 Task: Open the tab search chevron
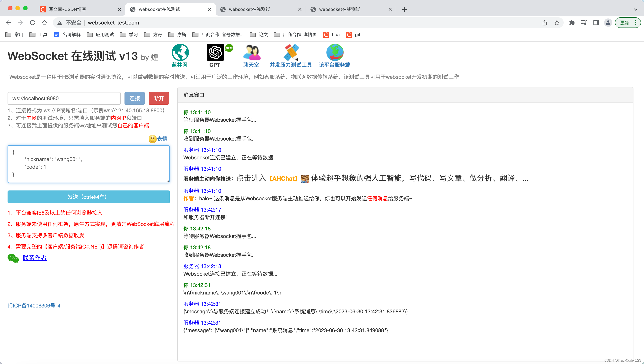pyautogui.click(x=636, y=9)
